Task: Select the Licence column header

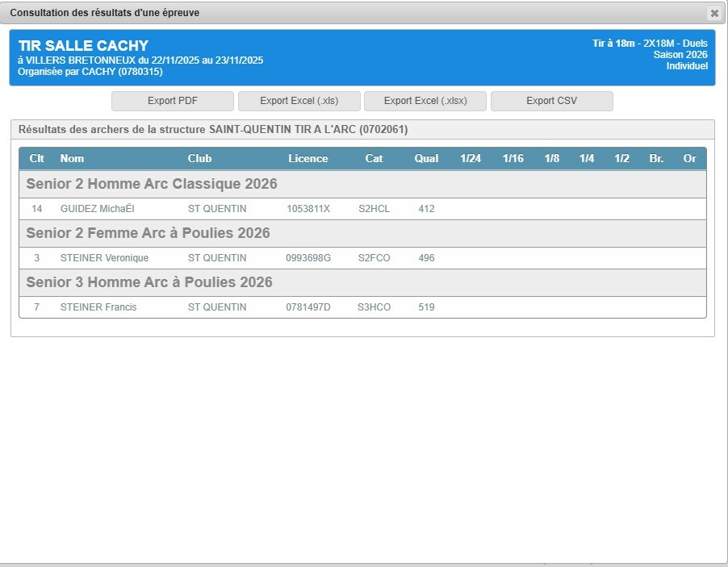Action: pos(308,158)
